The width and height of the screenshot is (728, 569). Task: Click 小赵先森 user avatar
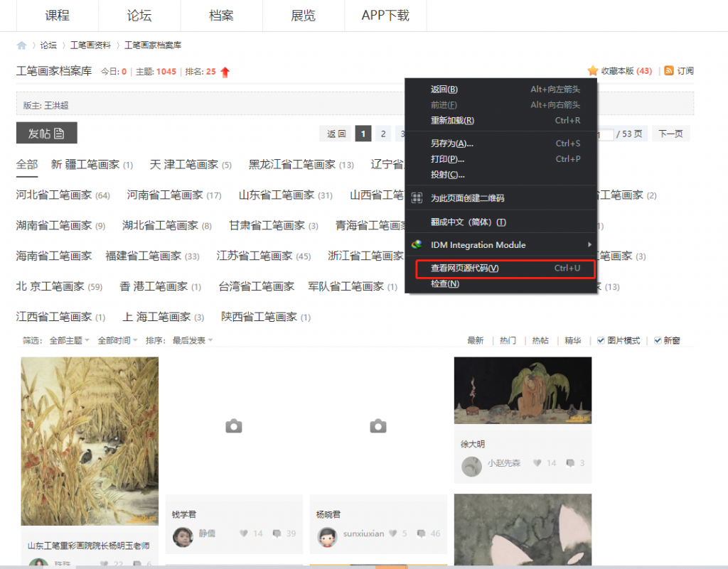471,466
